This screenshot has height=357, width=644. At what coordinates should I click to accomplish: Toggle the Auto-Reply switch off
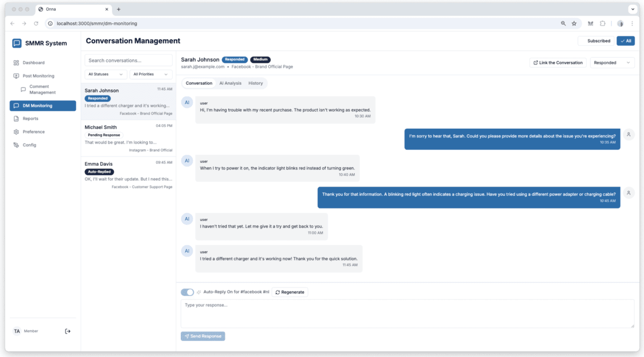click(x=187, y=292)
